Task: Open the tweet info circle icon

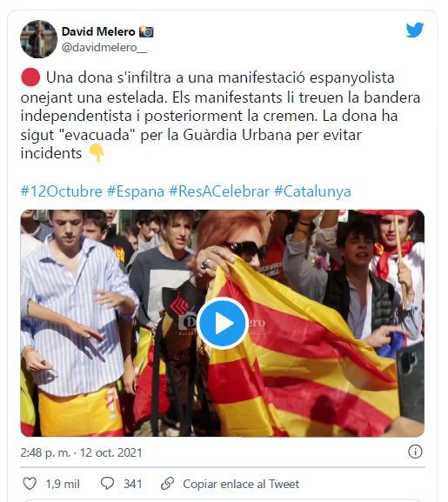Action: (415, 452)
